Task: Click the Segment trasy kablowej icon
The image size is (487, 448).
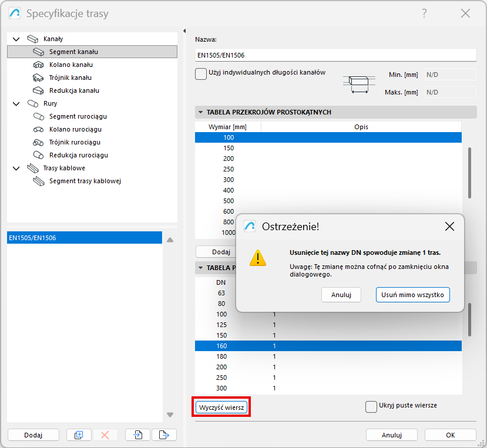Action: [39, 181]
